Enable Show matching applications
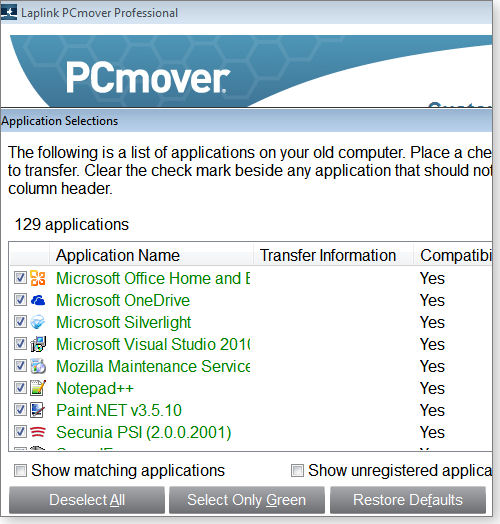This screenshot has width=500, height=524. [x=20, y=471]
